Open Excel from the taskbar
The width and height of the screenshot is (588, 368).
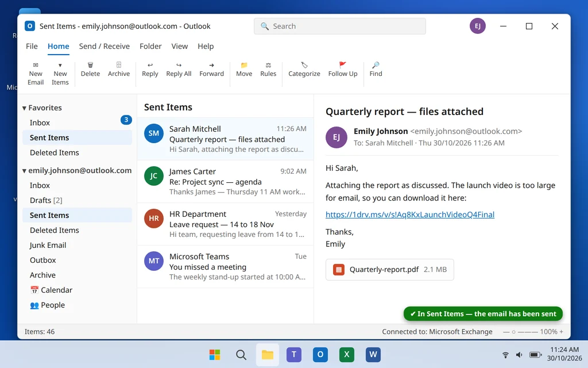[x=347, y=354]
